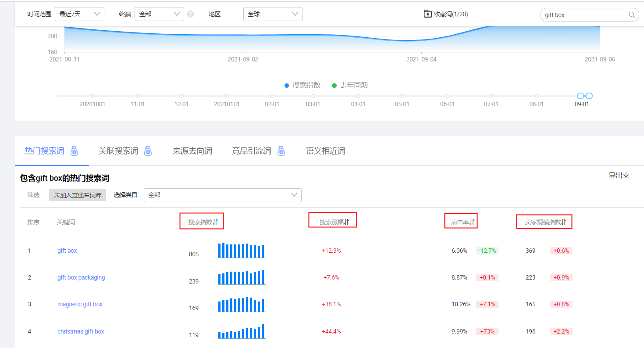Click timeline marker 07-01

point(491,96)
